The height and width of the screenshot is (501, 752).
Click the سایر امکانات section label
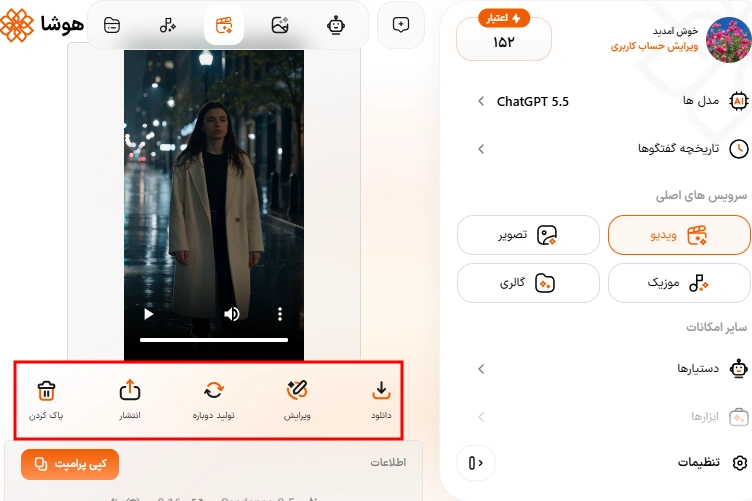[717, 327]
